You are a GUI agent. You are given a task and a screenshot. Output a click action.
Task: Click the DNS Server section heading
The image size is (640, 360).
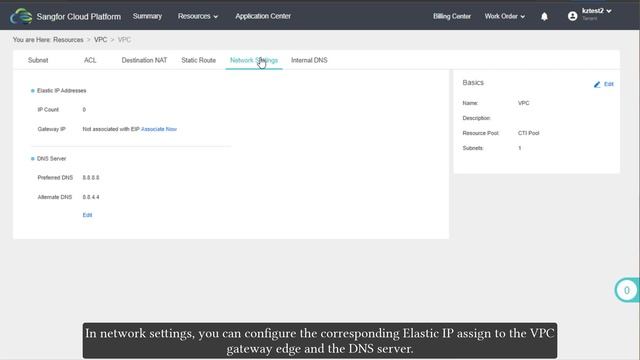click(x=51, y=158)
